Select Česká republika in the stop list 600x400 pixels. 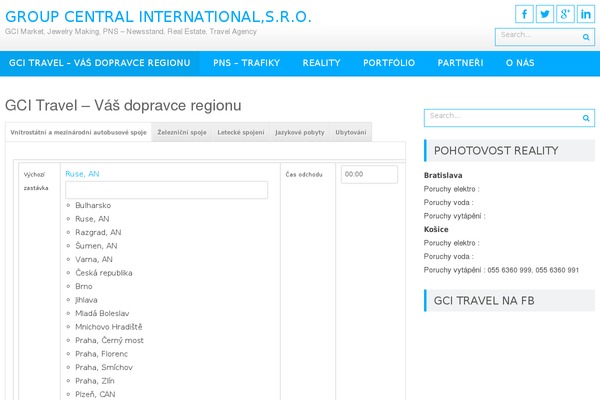click(x=104, y=273)
